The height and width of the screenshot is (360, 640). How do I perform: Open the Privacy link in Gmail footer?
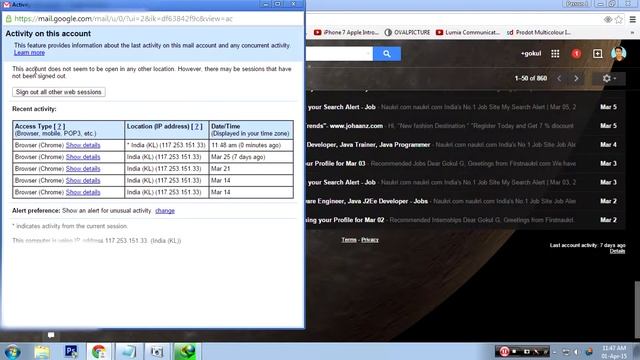[370, 240]
